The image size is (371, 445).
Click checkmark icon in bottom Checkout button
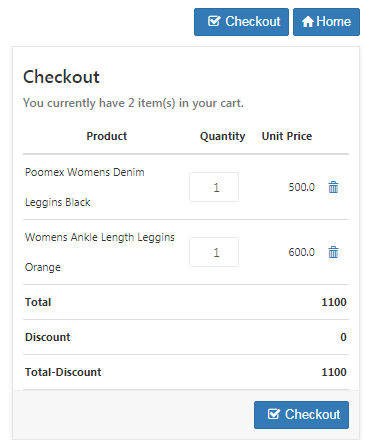click(x=274, y=414)
